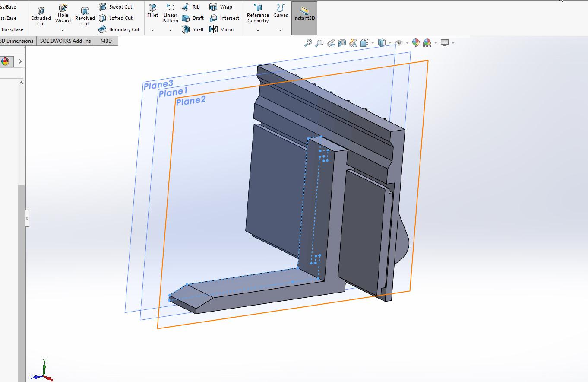Activate the Mirror feature
588x382 pixels.
(x=221, y=29)
